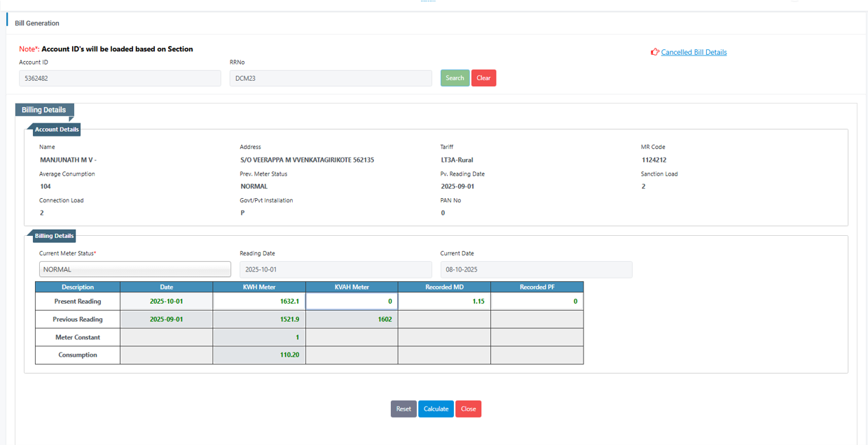This screenshot has width=868, height=445.
Task: Click the Reading Date field
Action: (x=335, y=269)
